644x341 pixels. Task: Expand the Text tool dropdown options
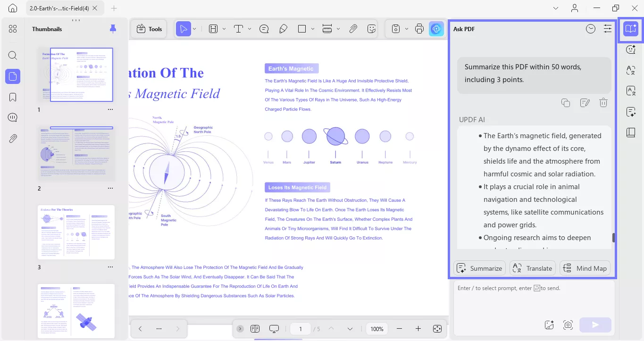pos(249,28)
